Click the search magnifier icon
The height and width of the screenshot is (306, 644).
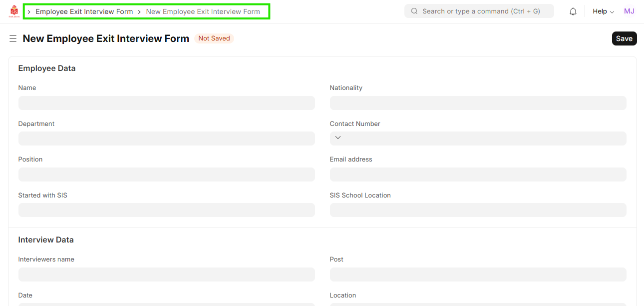click(414, 11)
